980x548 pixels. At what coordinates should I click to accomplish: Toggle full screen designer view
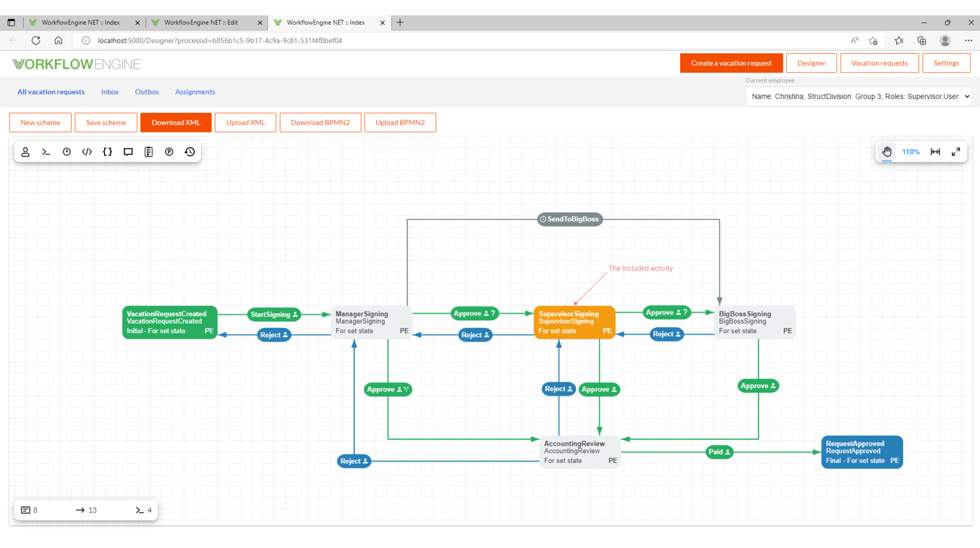tap(956, 152)
